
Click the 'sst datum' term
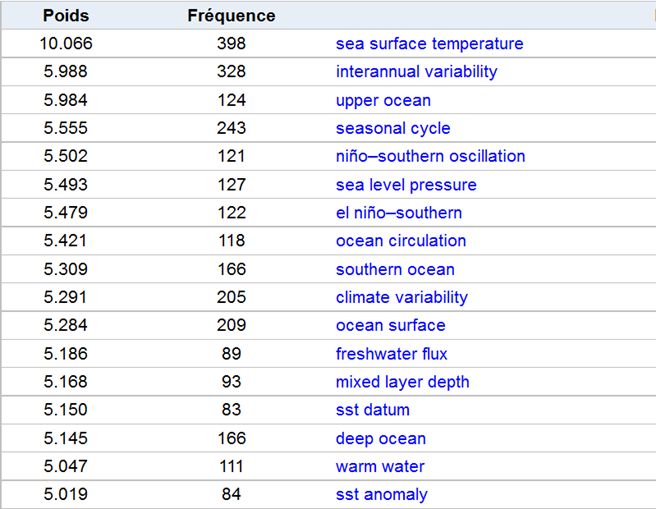[372, 410]
